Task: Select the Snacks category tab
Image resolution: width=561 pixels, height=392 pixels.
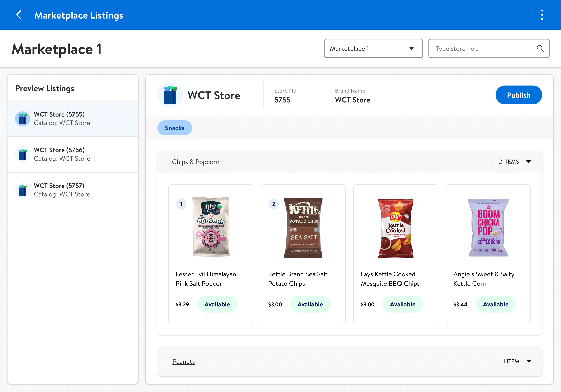Action: point(175,128)
